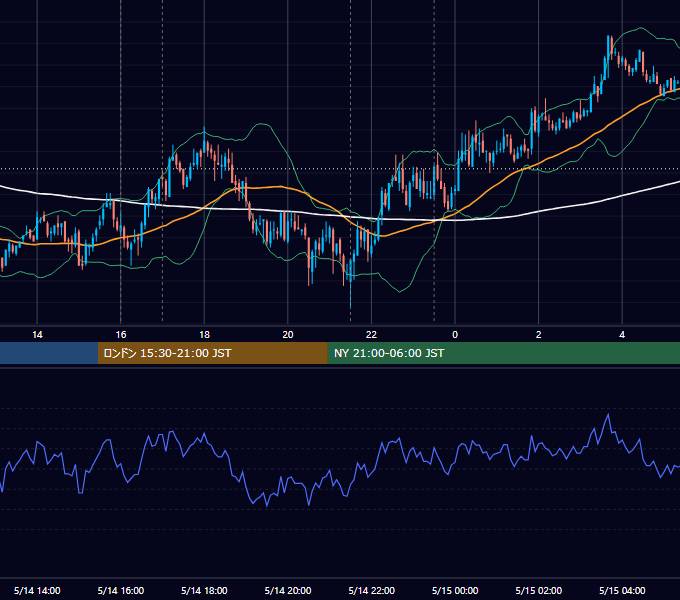Click hour label 20 on upper axis
Image resolution: width=680 pixels, height=600 pixels.
click(288, 335)
